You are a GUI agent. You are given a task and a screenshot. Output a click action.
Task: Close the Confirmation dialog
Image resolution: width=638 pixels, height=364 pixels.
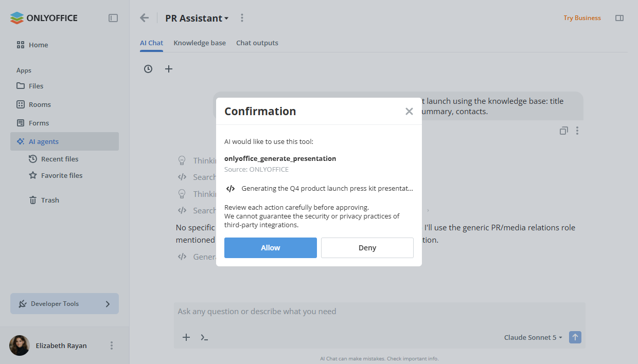click(x=409, y=111)
